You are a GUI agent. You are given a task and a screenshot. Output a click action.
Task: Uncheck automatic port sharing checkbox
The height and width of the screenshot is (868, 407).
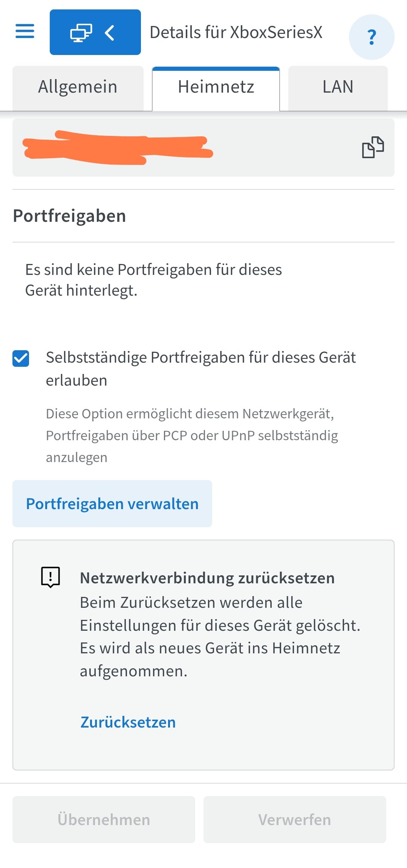coord(21,358)
